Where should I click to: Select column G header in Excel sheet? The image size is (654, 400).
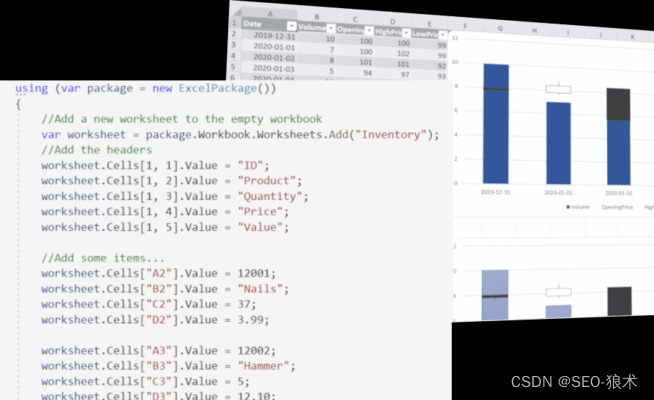500,28
